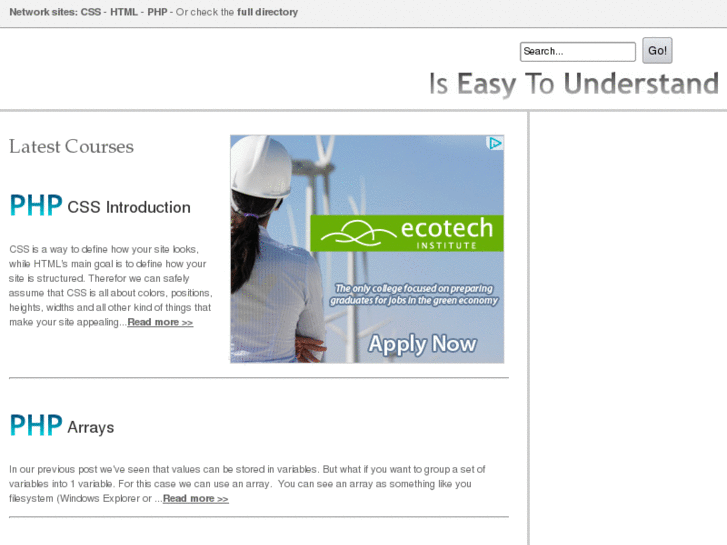This screenshot has height=545, width=727.
Task: Read more about the Arrays post
Action: (x=196, y=499)
